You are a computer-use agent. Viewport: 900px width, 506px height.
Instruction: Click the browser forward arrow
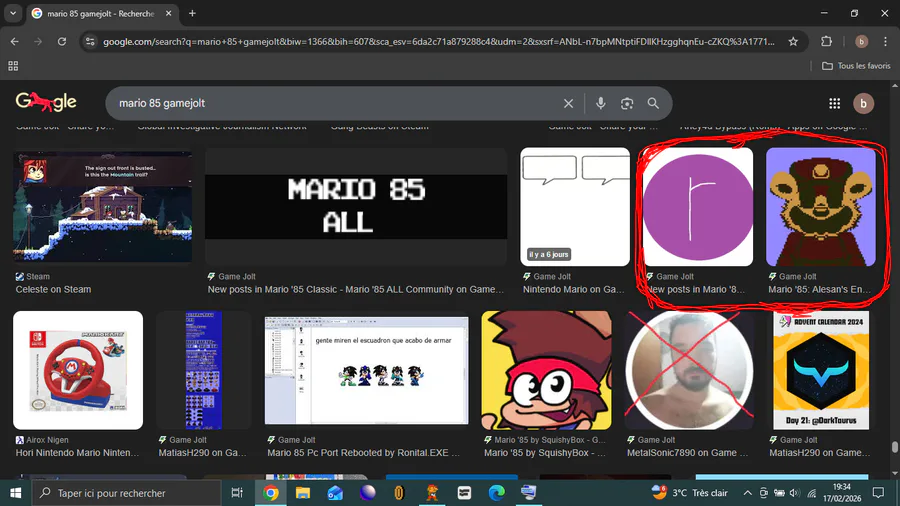click(x=38, y=41)
